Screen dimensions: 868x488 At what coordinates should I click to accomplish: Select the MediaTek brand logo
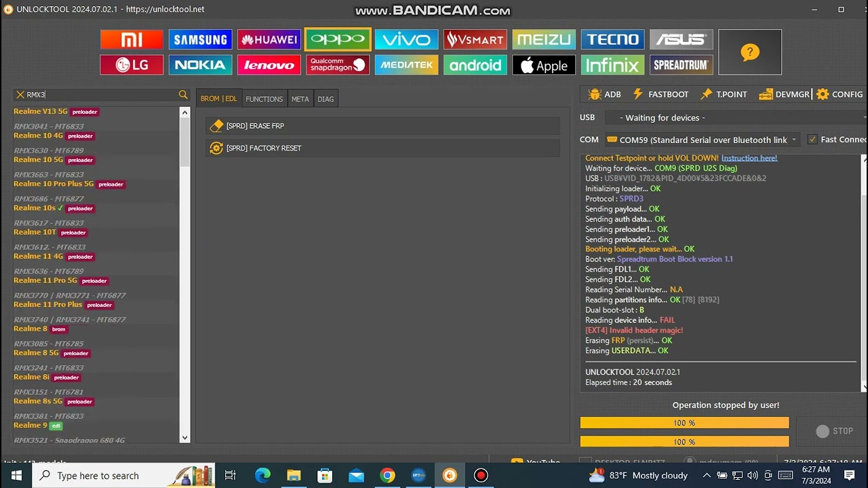pyautogui.click(x=406, y=65)
